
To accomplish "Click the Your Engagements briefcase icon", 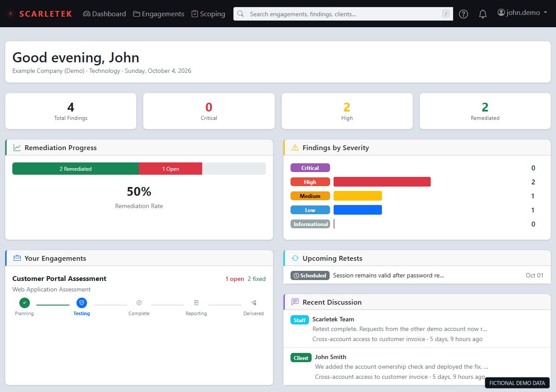I will click(x=17, y=258).
